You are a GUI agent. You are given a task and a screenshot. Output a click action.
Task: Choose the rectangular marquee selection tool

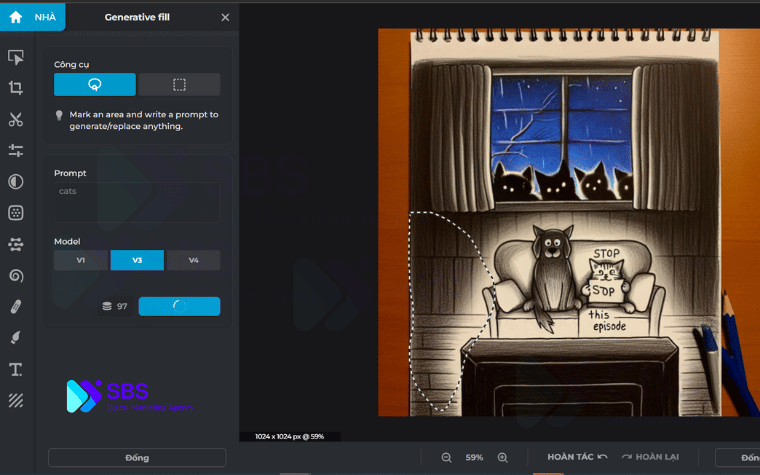click(x=179, y=85)
